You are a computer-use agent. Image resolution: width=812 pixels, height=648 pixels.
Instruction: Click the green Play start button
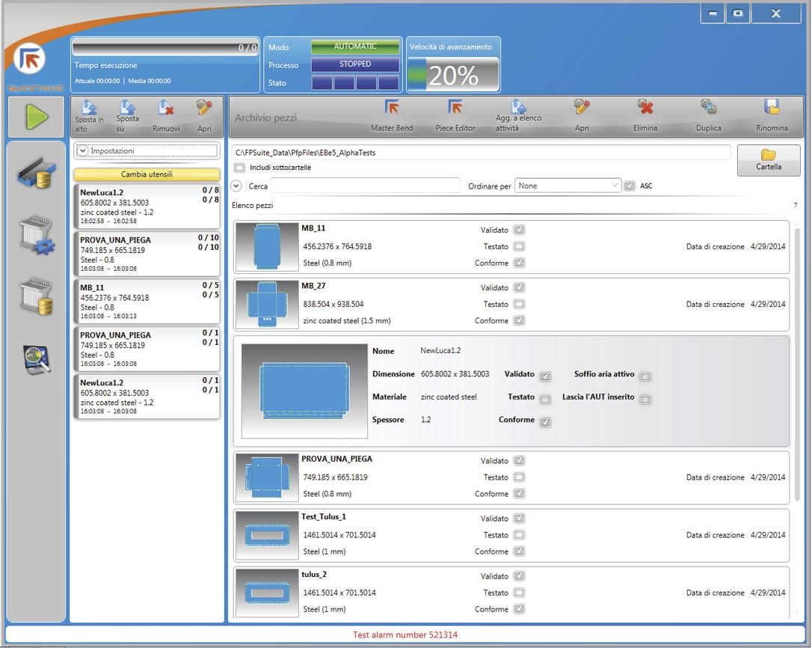coord(36,117)
